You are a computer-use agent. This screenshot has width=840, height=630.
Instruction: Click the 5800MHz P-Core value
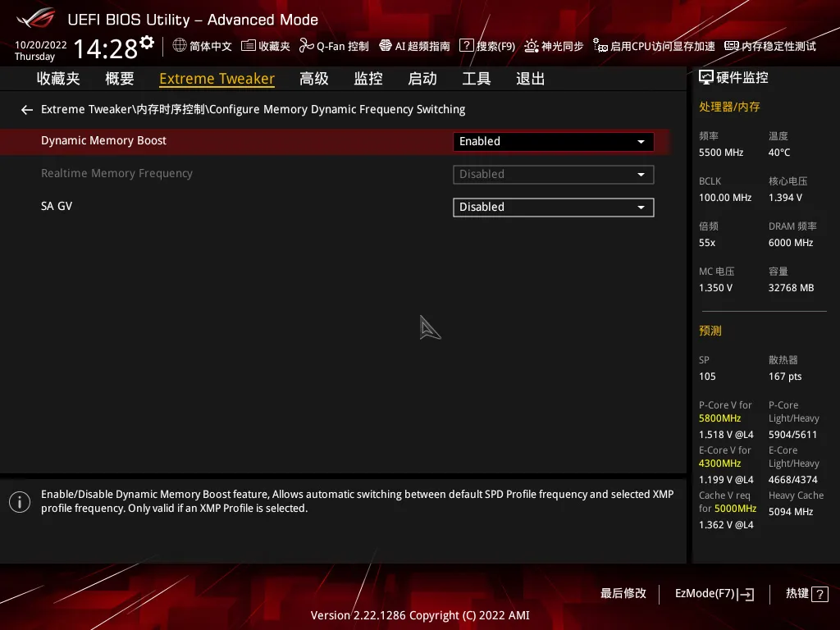click(720, 418)
